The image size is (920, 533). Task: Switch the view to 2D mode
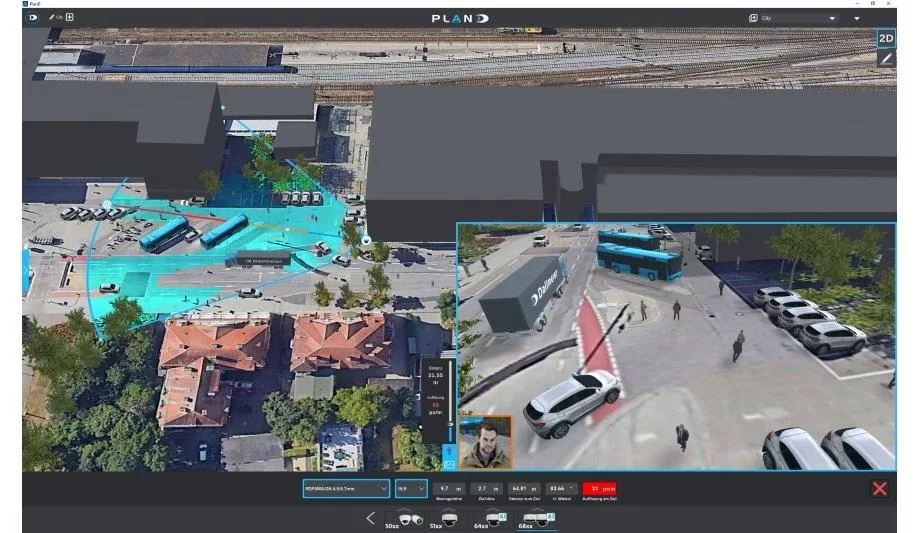(x=885, y=39)
